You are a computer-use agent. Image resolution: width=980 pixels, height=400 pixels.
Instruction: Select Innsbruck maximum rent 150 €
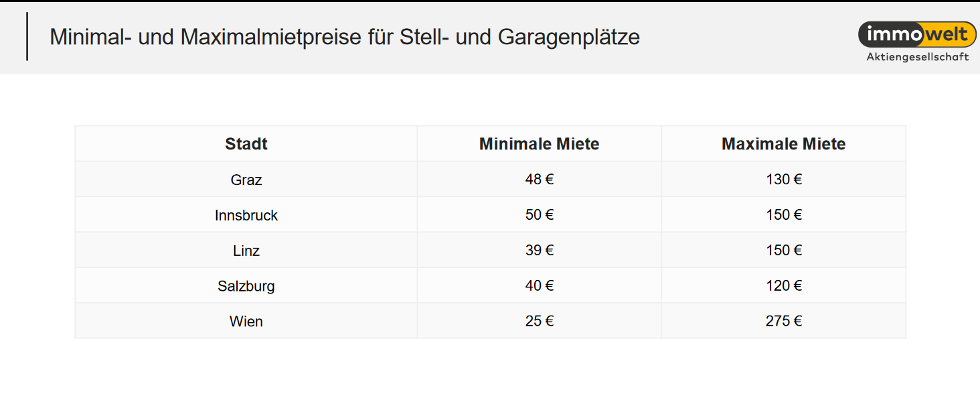pos(784,215)
